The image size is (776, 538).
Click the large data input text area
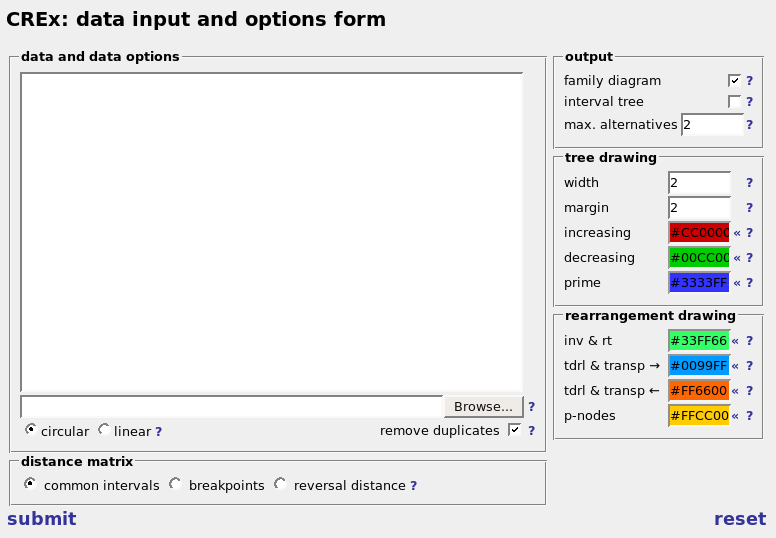coord(272,232)
